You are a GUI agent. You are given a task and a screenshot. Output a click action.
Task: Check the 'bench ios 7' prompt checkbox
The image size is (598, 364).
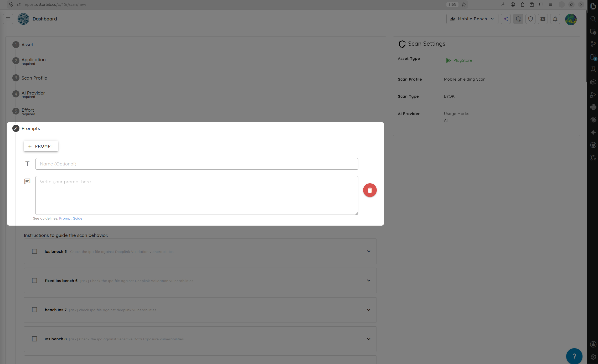click(x=34, y=310)
